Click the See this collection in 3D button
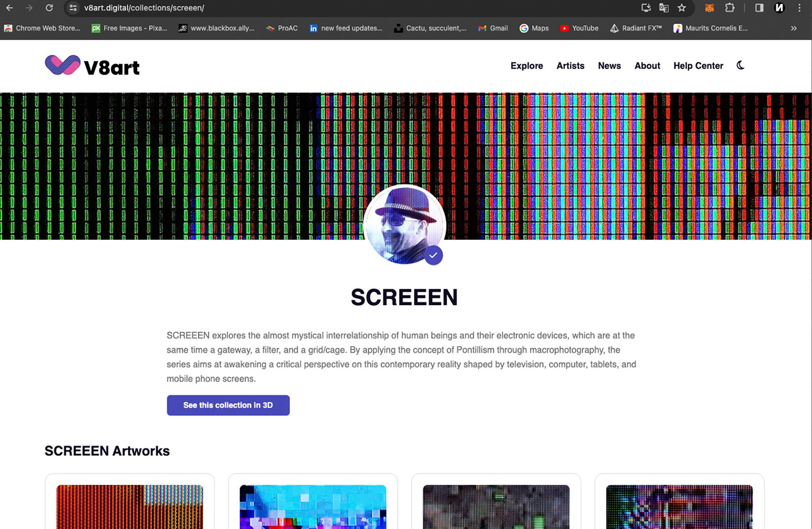The width and height of the screenshot is (812, 529). [x=228, y=405]
